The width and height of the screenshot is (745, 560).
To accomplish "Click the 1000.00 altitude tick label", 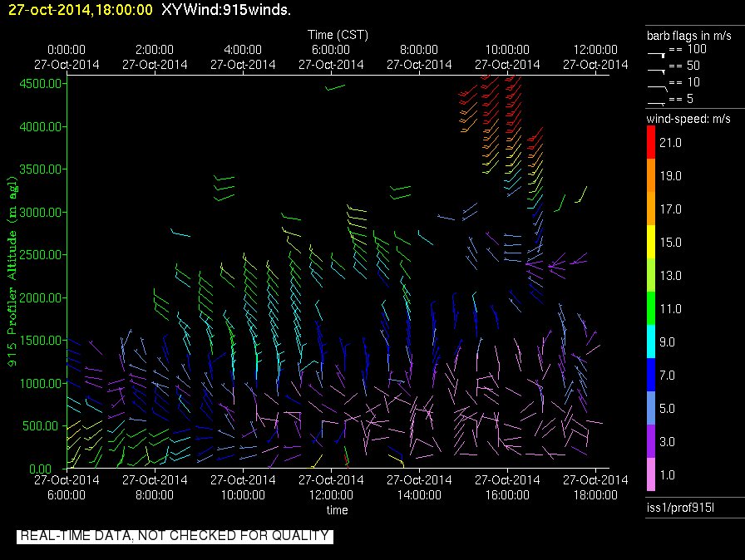I will coord(41,383).
